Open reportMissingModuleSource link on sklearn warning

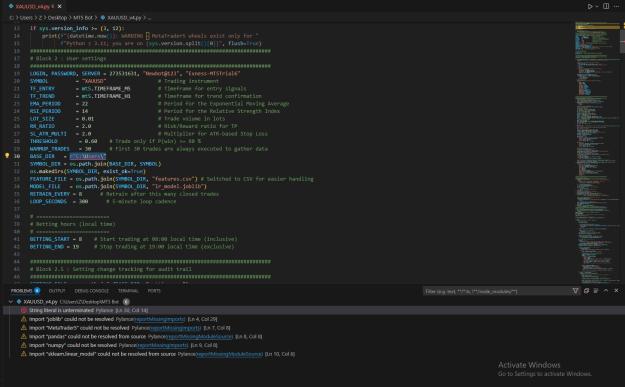point(230,354)
